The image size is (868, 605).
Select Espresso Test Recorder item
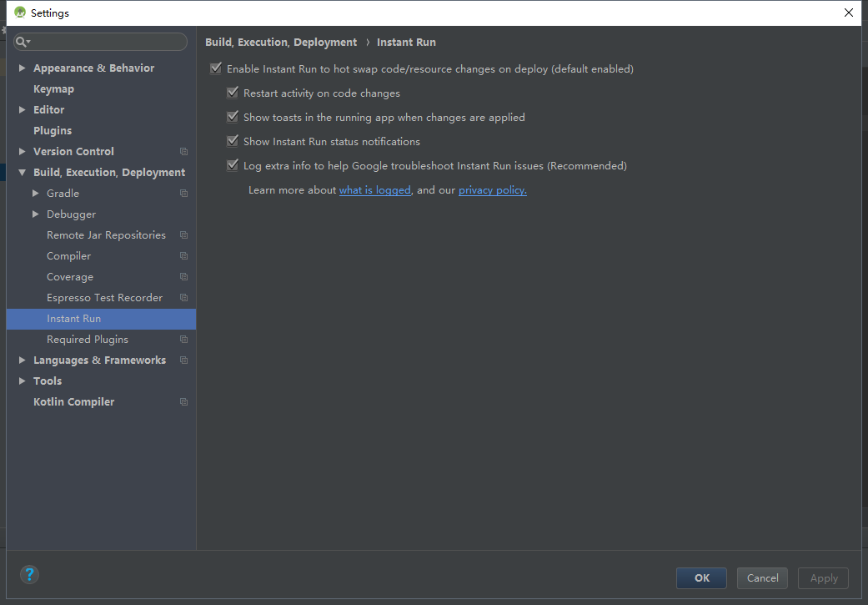point(104,298)
